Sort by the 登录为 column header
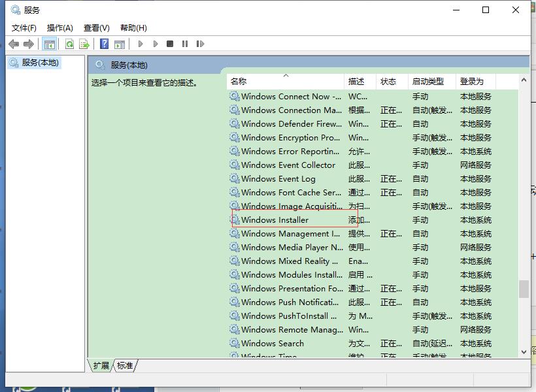This screenshot has height=392, width=536. (x=475, y=81)
